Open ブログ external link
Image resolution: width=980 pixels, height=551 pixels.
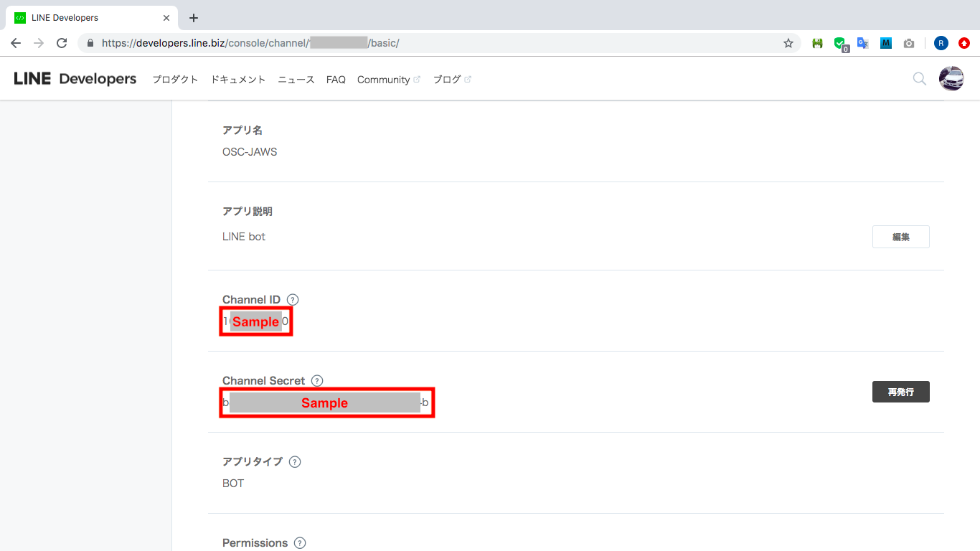coord(452,80)
